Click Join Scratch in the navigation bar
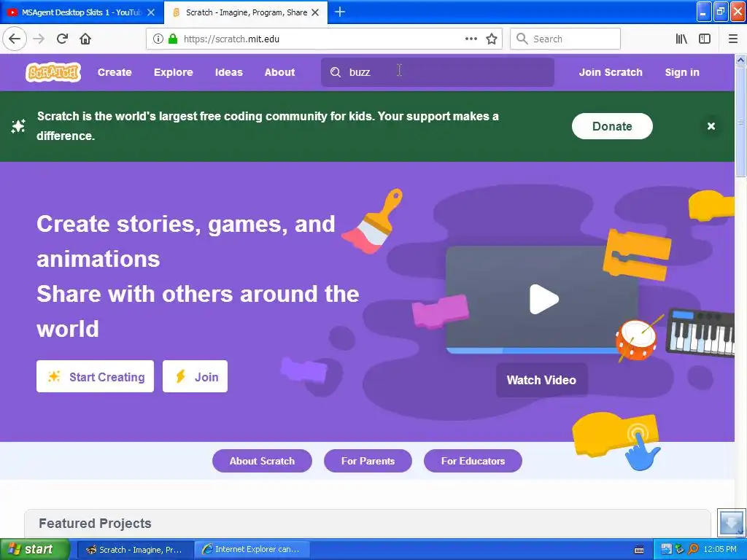This screenshot has height=560, width=747. 611,72
